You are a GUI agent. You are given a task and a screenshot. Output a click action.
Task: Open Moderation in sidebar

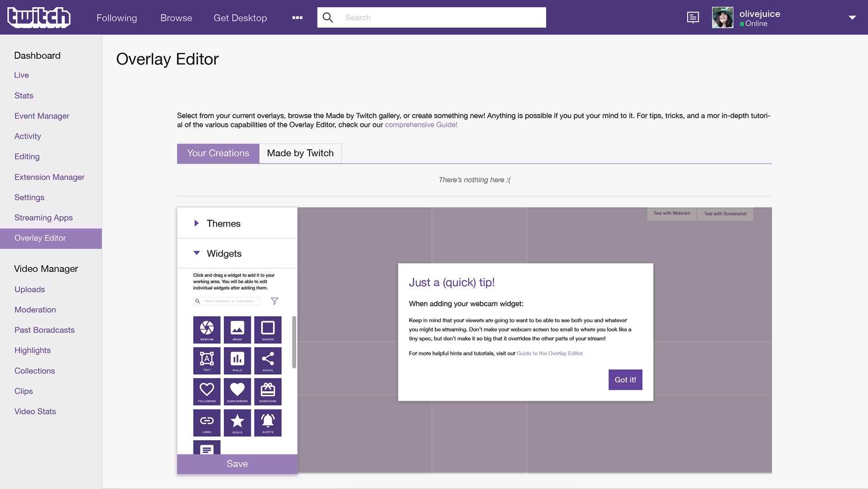pyautogui.click(x=35, y=310)
